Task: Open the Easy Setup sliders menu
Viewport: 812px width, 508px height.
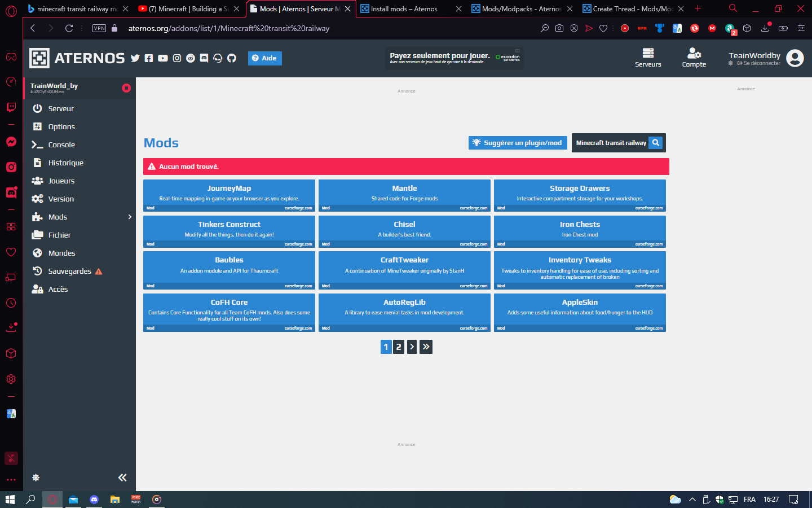Action: (801, 28)
